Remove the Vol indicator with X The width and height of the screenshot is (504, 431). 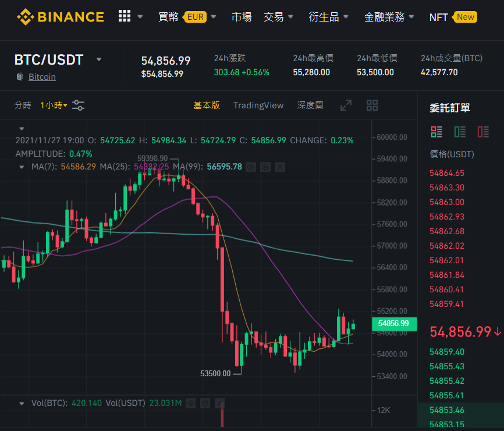tap(219, 403)
